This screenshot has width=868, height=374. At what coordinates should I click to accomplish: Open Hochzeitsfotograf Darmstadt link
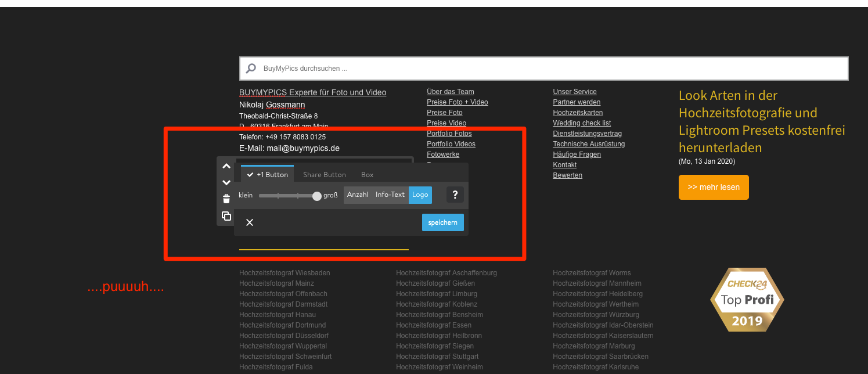coord(283,304)
